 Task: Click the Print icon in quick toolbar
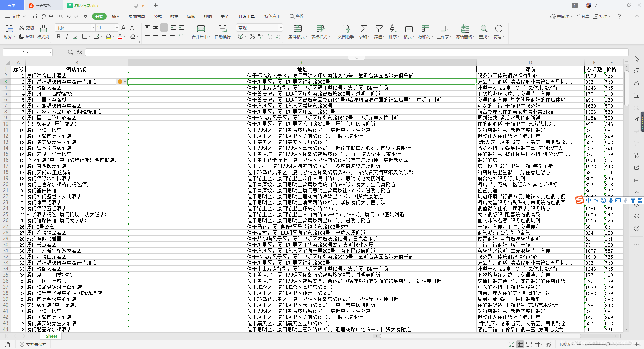(x=52, y=16)
